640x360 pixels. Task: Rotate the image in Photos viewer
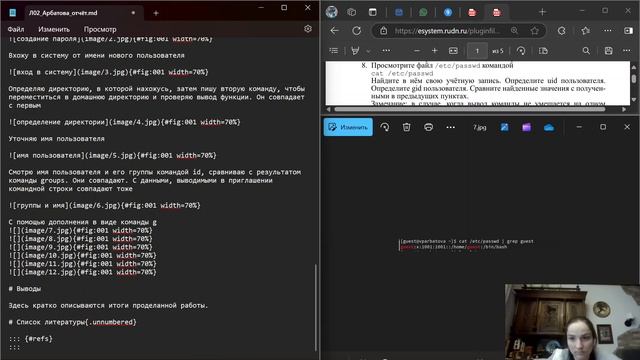pos(384,127)
